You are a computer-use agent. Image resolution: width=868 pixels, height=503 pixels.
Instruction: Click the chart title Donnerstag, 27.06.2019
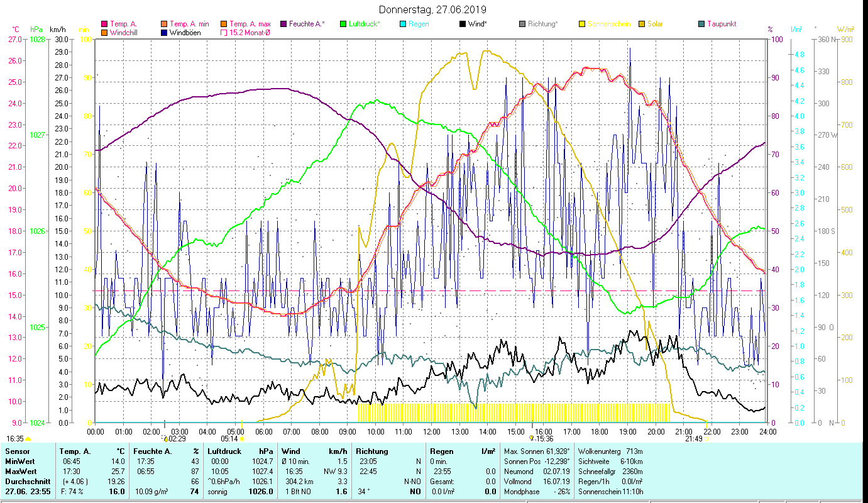click(x=433, y=10)
